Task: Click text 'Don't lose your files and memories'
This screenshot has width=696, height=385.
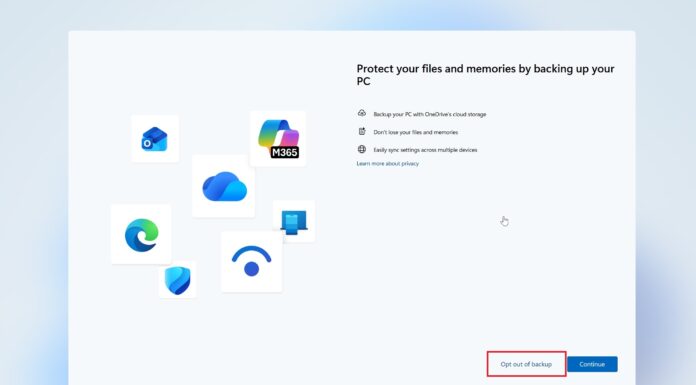Action: (x=415, y=132)
